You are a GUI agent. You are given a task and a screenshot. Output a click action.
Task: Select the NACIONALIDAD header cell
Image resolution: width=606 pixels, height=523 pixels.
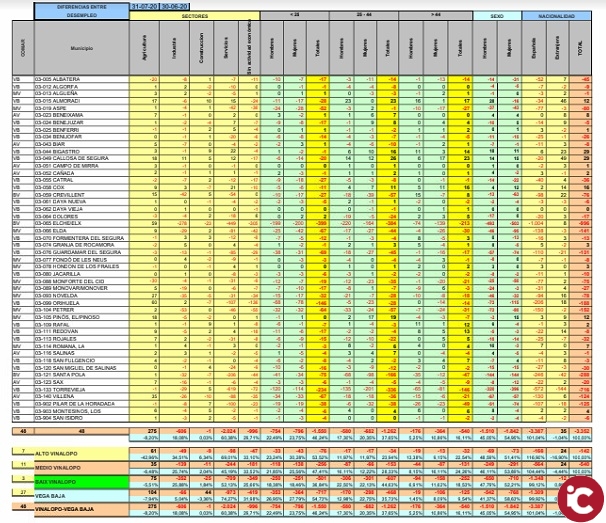tap(562, 17)
